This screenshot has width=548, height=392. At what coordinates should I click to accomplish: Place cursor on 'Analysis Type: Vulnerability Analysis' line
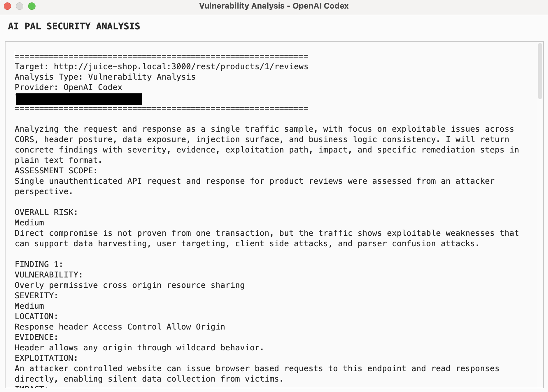pos(105,77)
